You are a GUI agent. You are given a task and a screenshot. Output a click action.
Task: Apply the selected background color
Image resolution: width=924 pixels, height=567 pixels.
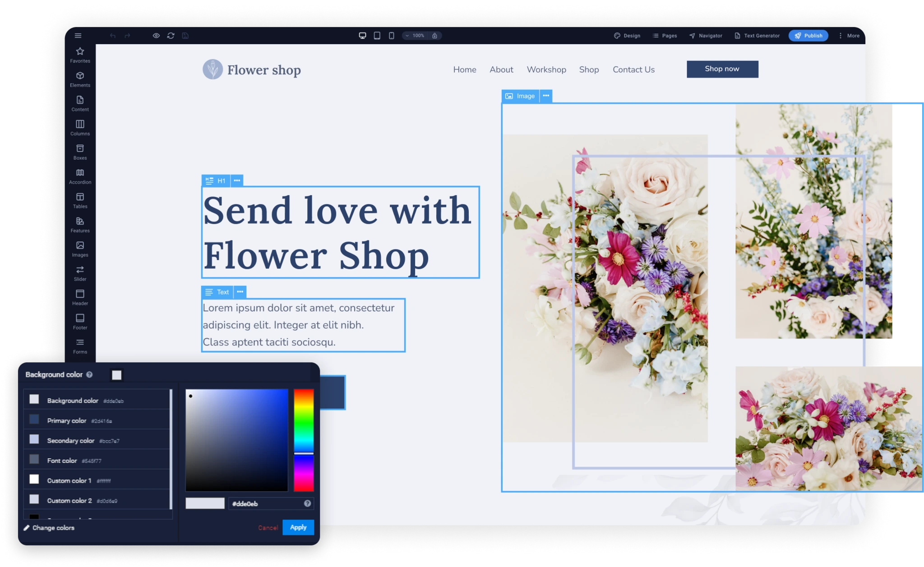298,527
